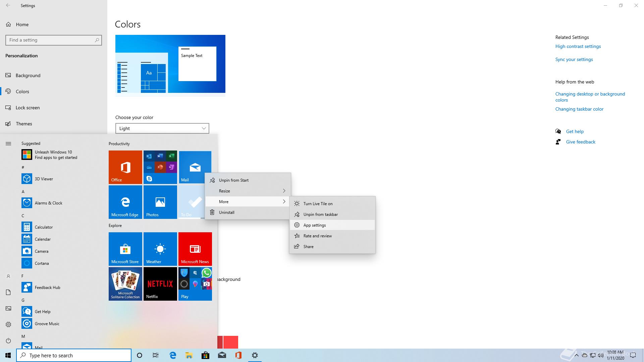Open the Office apps folder tile with Skype
The height and width of the screenshot is (362, 644).
tap(160, 167)
